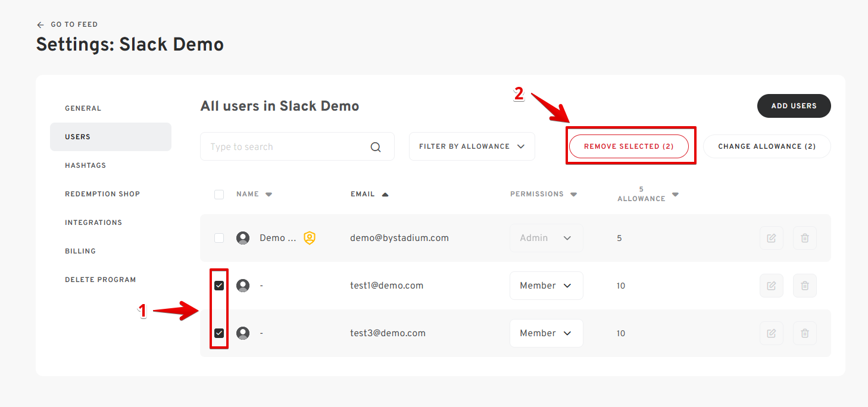Click Remove Selected (2)

coord(629,146)
